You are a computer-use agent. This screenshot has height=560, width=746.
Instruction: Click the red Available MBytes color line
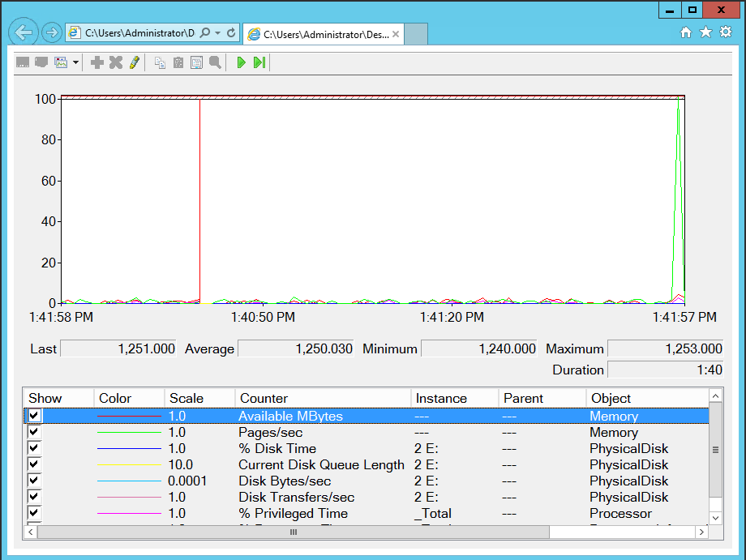[129, 416]
